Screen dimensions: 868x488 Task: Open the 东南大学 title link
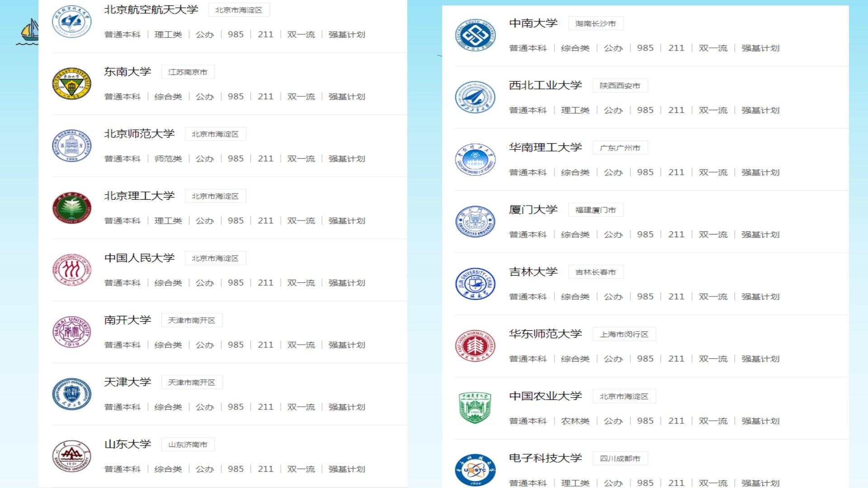[127, 72]
